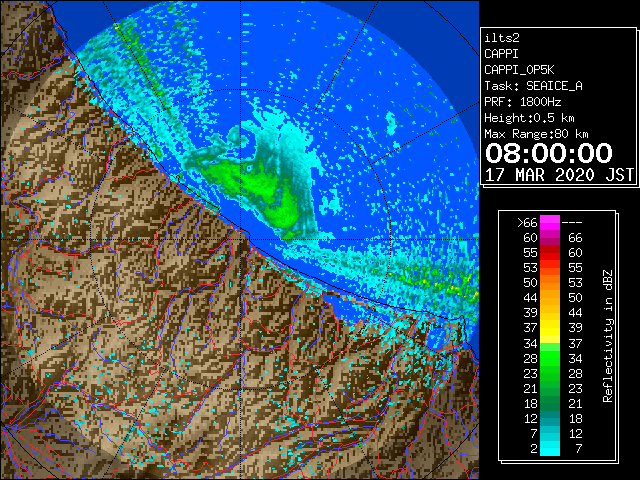Viewport: 640px width, 480px height.
Task: Pick the dark red 55–60 dBZ swatch
Action: [550, 253]
